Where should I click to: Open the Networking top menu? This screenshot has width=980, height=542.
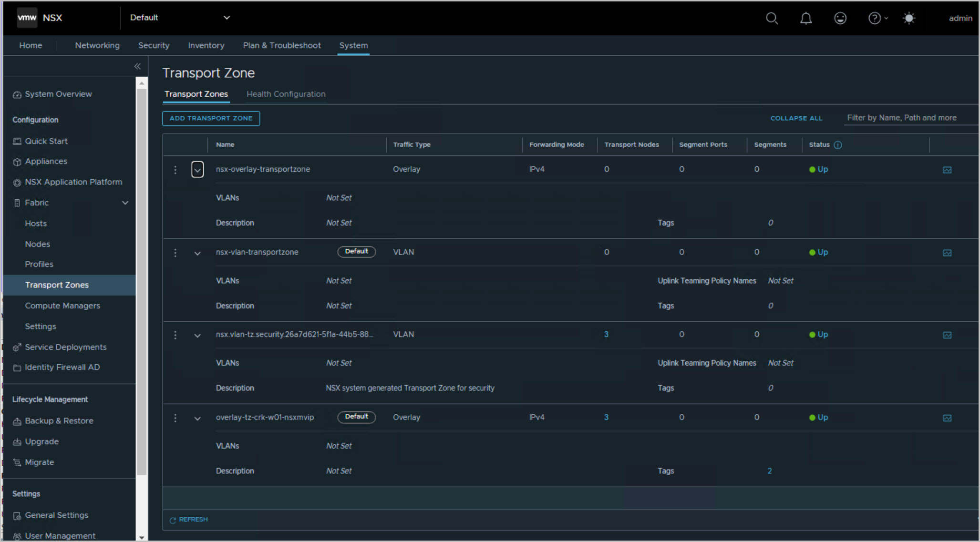(97, 45)
